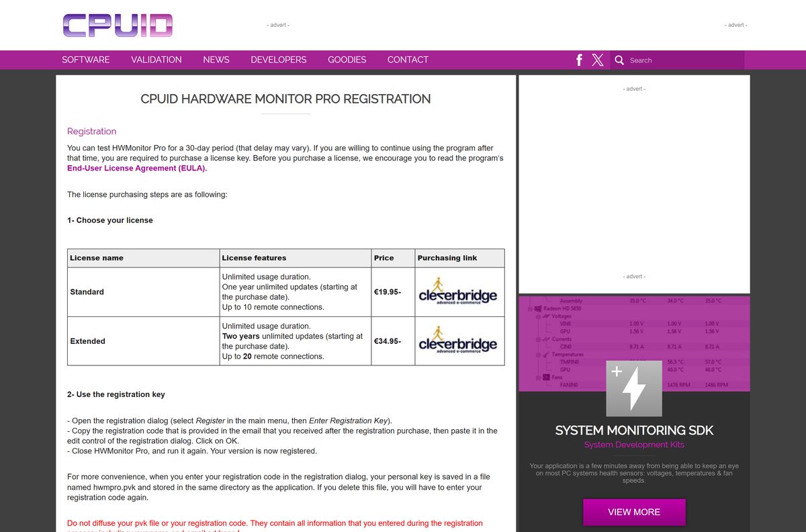Click 'The license purchasing steps are as following' text
Viewport: 806px width, 532px height.
[147, 195]
